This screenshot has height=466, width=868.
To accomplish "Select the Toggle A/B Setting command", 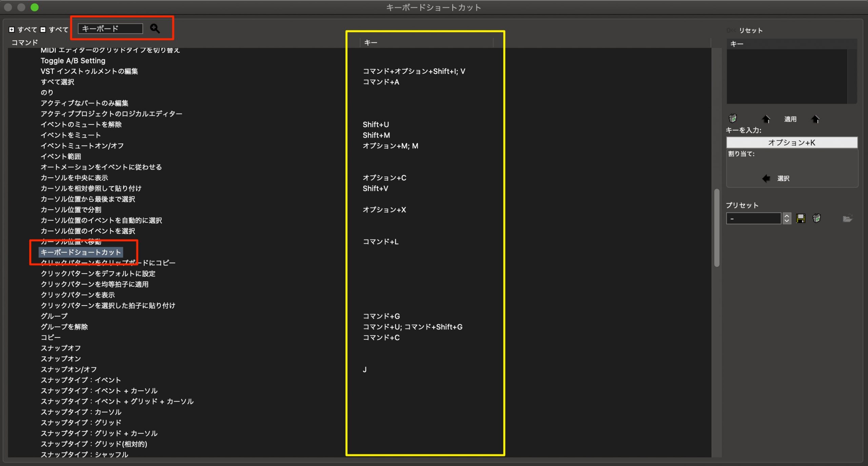I will pos(73,61).
